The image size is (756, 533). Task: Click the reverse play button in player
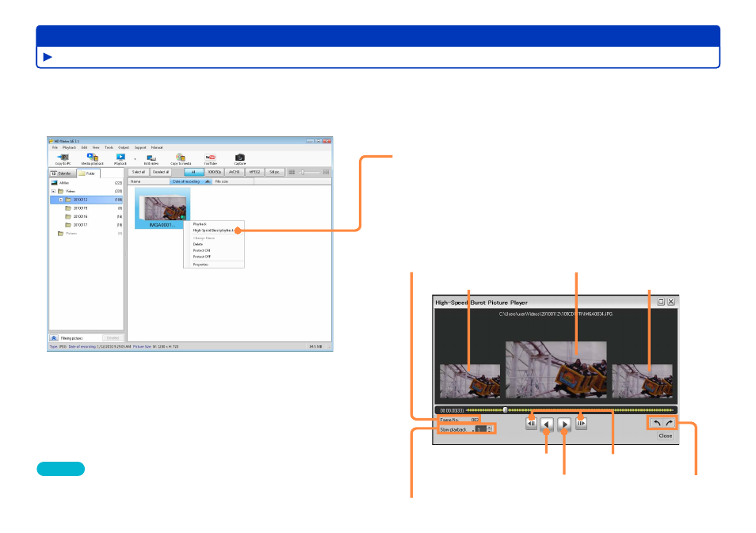546,424
